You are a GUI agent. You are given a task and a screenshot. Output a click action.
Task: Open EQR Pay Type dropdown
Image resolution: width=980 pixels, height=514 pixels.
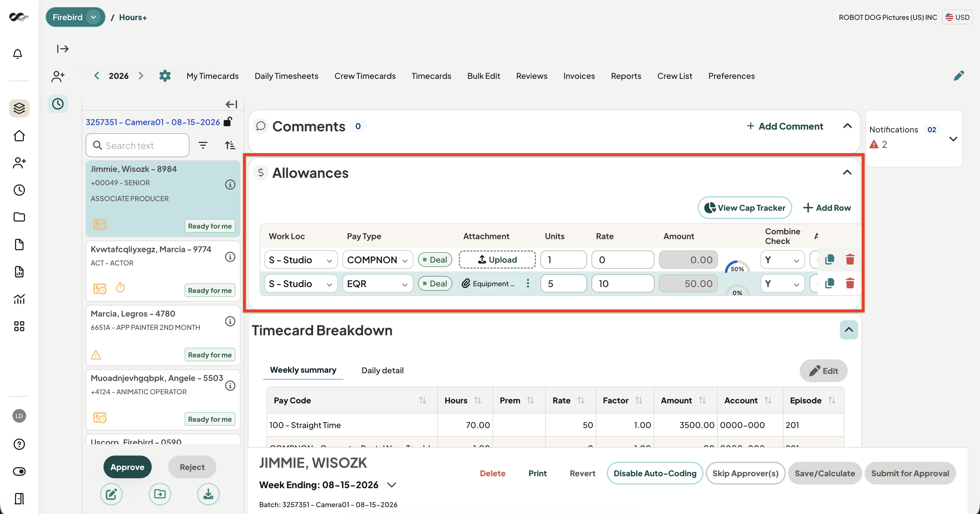click(x=378, y=283)
